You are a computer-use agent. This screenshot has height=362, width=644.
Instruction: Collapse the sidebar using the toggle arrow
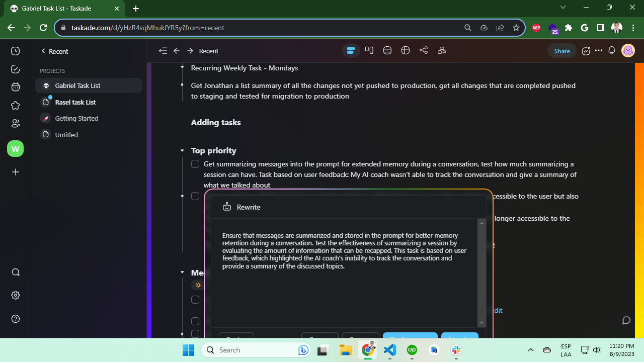pos(163,51)
